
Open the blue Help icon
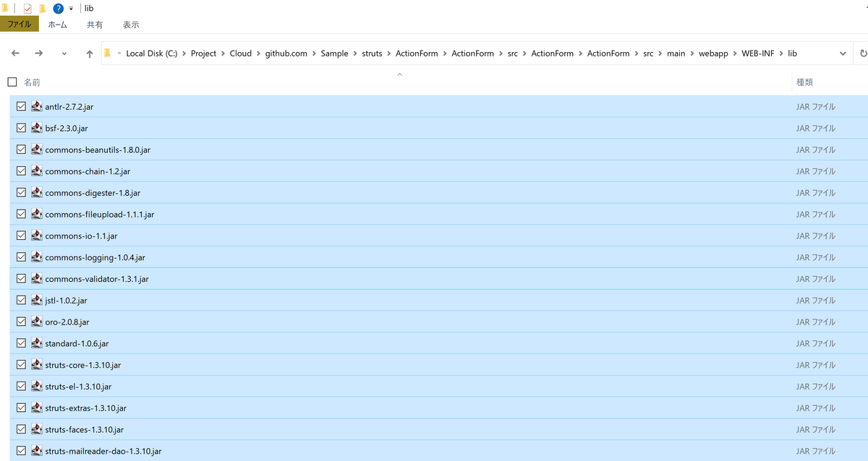pyautogui.click(x=59, y=9)
